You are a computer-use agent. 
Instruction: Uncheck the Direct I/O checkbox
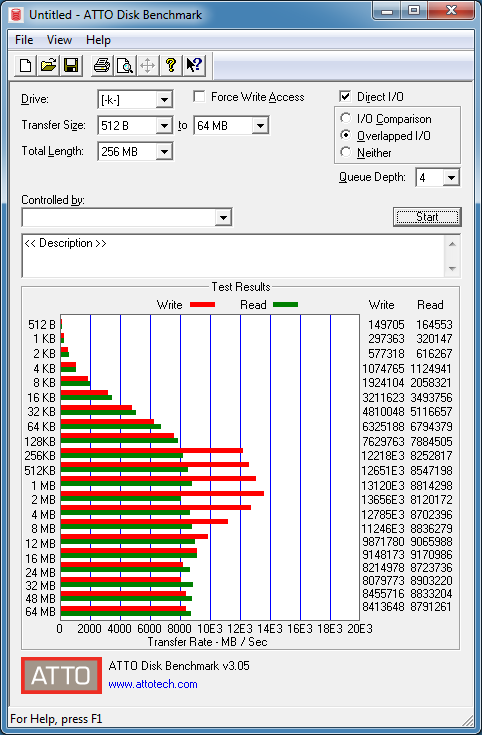coord(345,97)
